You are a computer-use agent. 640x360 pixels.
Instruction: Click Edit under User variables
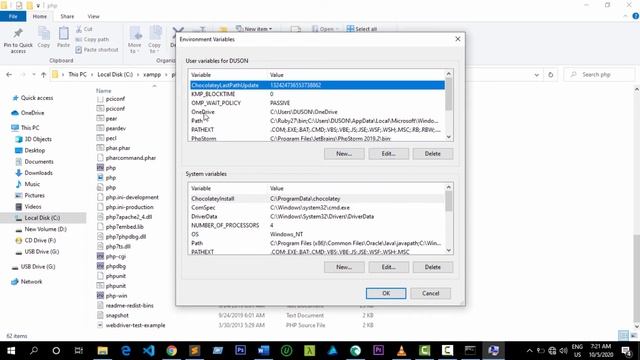pos(389,154)
